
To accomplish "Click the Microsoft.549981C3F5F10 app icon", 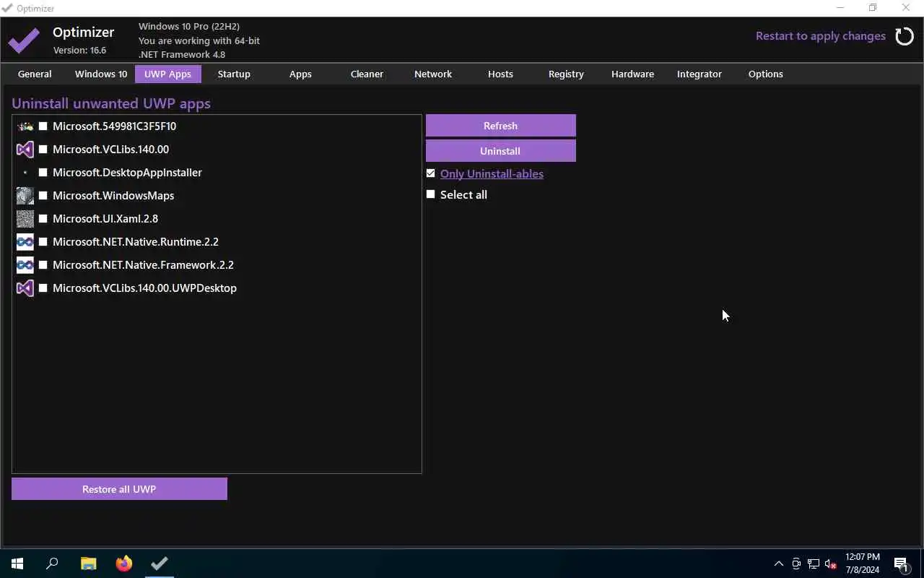I will pyautogui.click(x=25, y=126).
